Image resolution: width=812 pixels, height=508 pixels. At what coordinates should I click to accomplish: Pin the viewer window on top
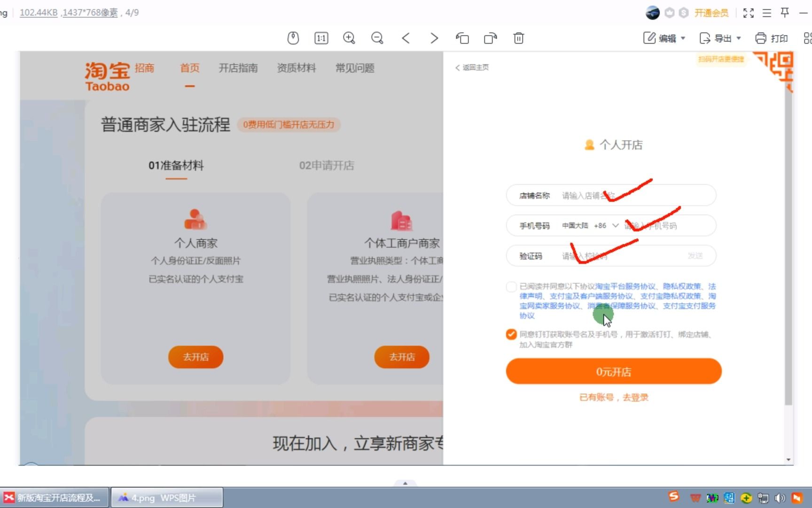785,13
